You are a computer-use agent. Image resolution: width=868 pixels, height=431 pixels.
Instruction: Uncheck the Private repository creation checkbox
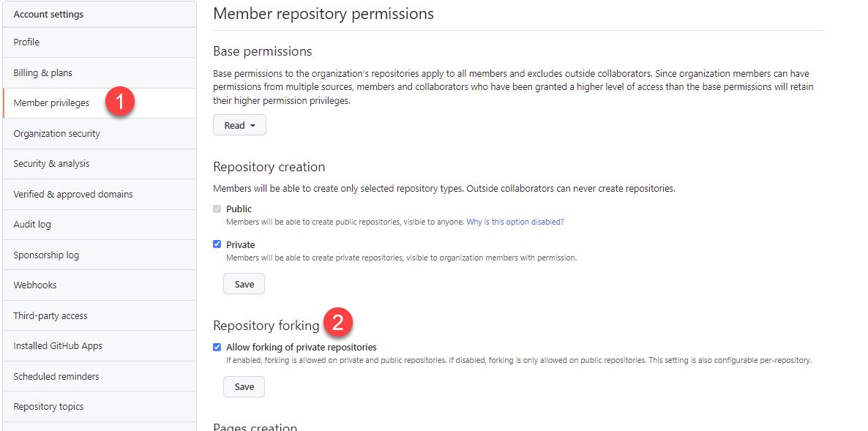coord(217,244)
